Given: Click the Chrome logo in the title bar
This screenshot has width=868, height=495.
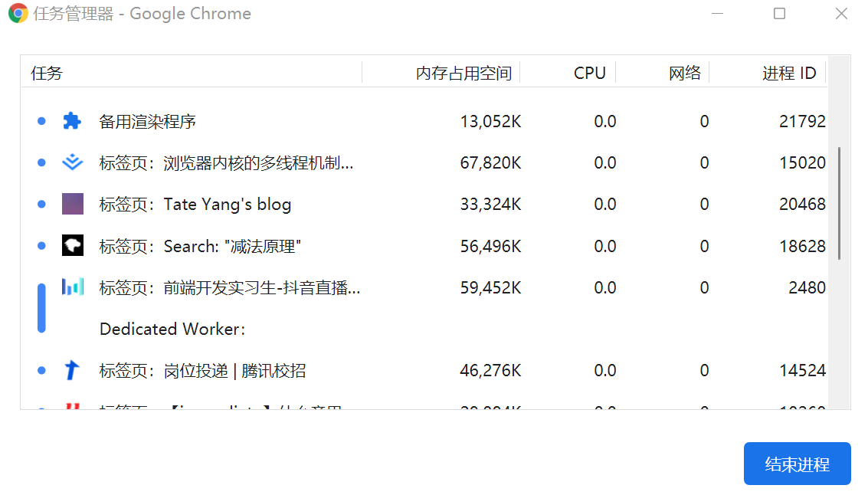Looking at the screenshot, I should [18, 14].
